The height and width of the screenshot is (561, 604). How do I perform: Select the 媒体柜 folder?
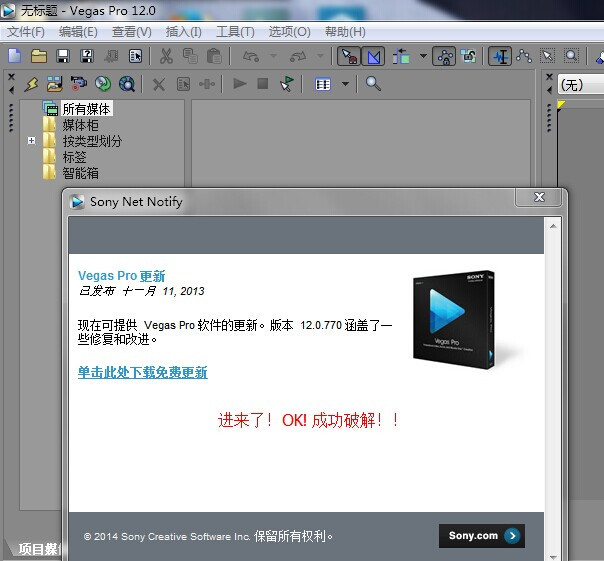80,125
